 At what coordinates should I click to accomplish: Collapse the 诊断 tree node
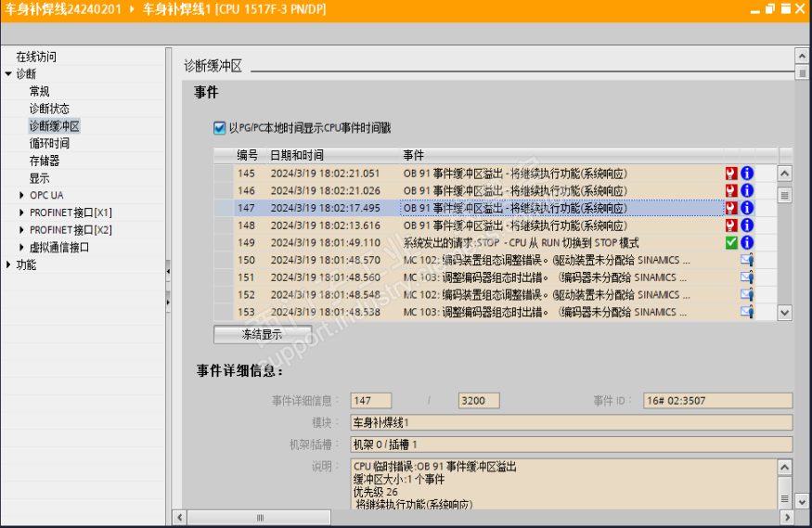8,74
